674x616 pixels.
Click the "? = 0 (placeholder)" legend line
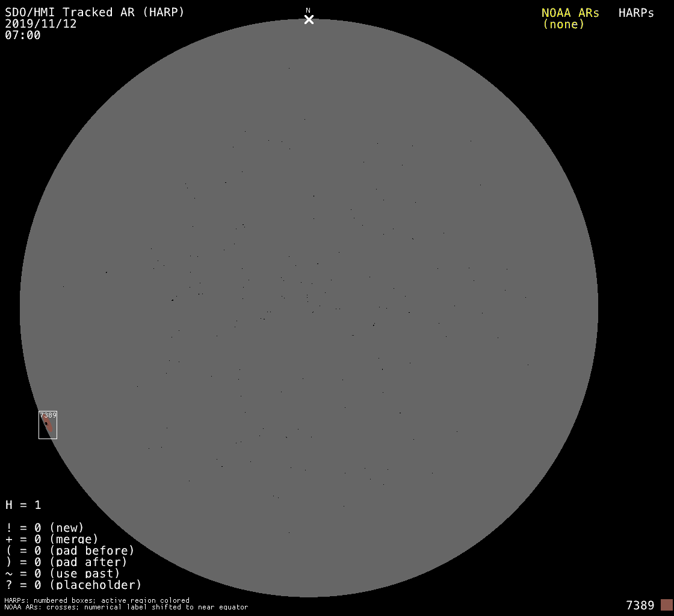tap(73, 585)
